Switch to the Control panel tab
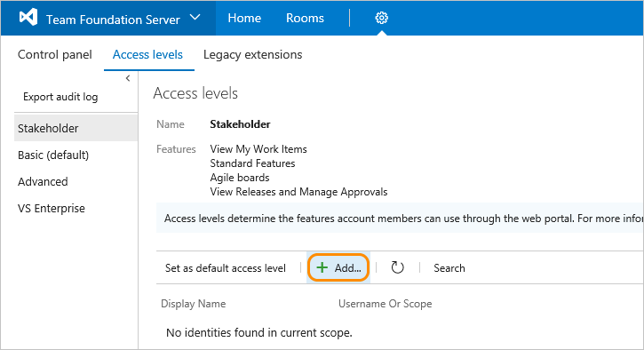Screen dimensions: 644x350 point(54,55)
